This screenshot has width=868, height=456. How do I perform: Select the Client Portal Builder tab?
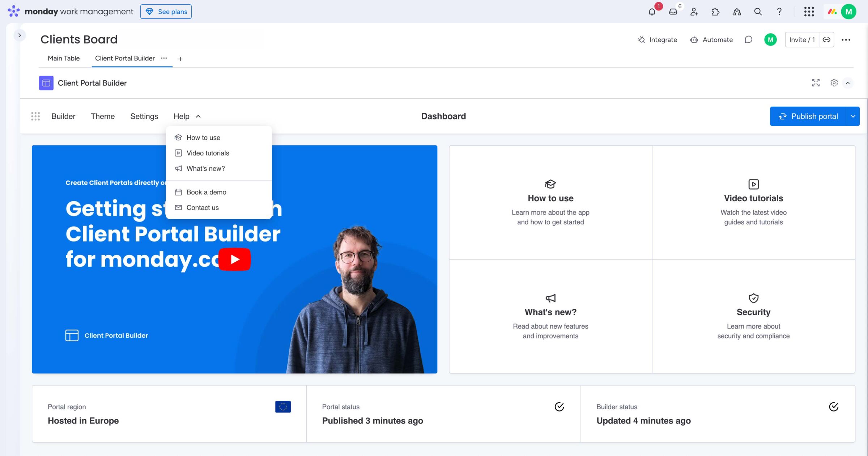[x=125, y=58]
